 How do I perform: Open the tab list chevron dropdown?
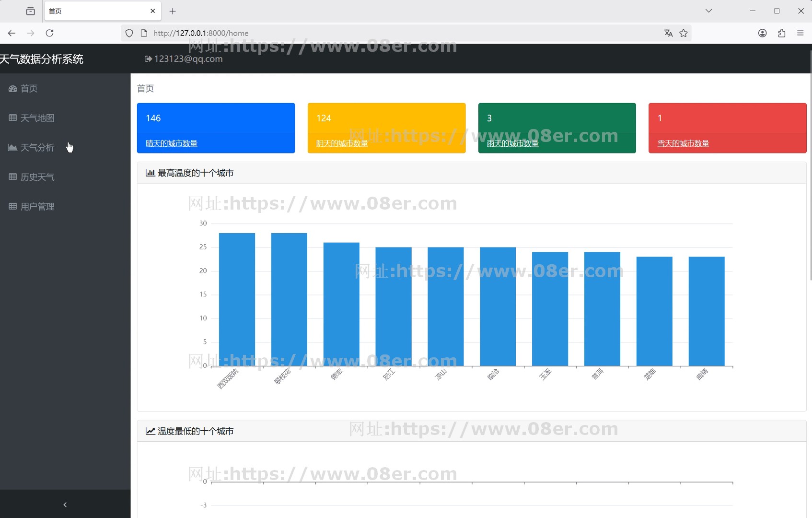coord(708,11)
